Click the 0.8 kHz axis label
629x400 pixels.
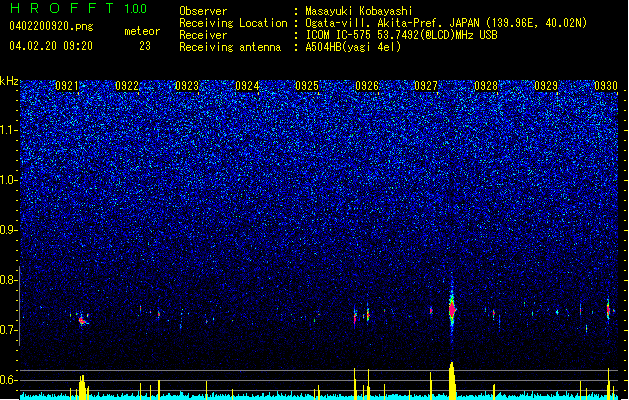9,280
